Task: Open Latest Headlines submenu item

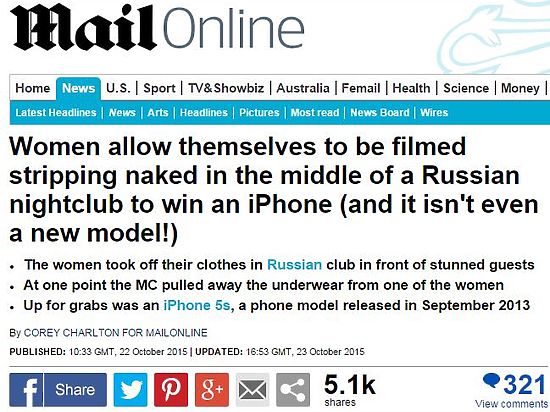Action: 56,112
